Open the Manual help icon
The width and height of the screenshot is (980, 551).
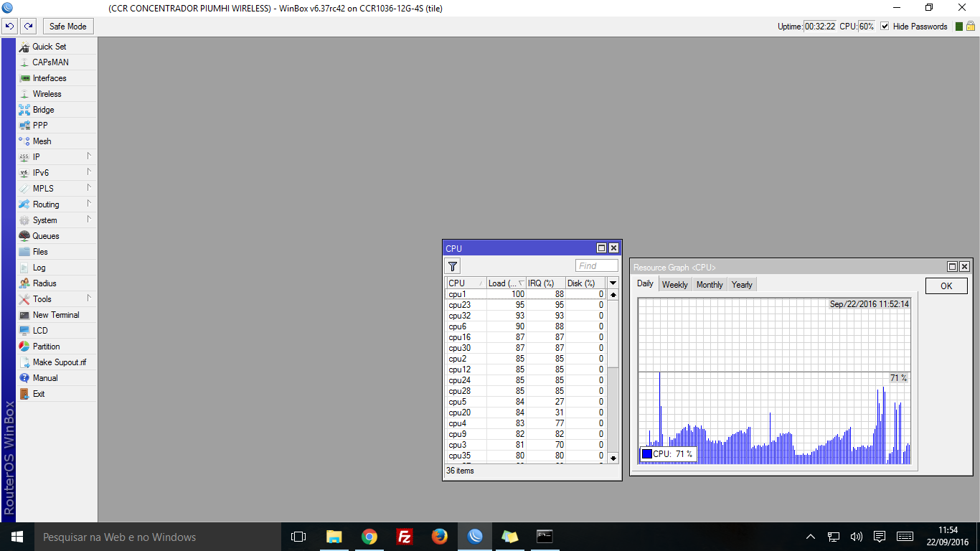(24, 378)
